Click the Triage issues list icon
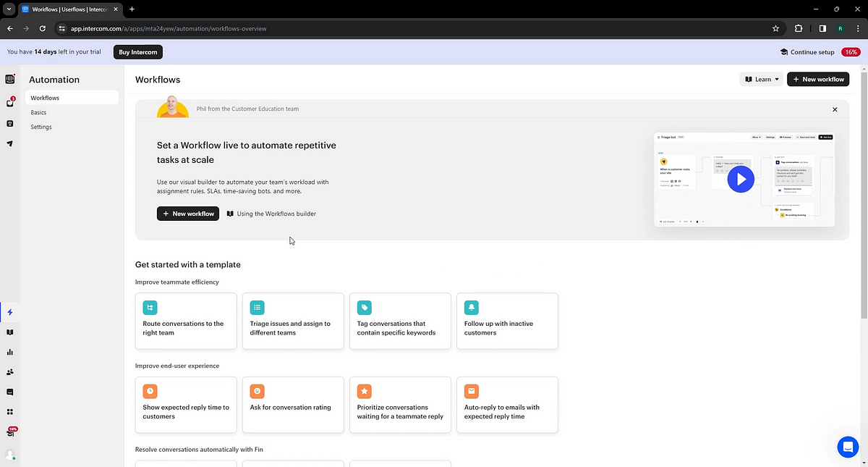Image resolution: width=868 pixels, height=467 pixels. coord(257,307)
